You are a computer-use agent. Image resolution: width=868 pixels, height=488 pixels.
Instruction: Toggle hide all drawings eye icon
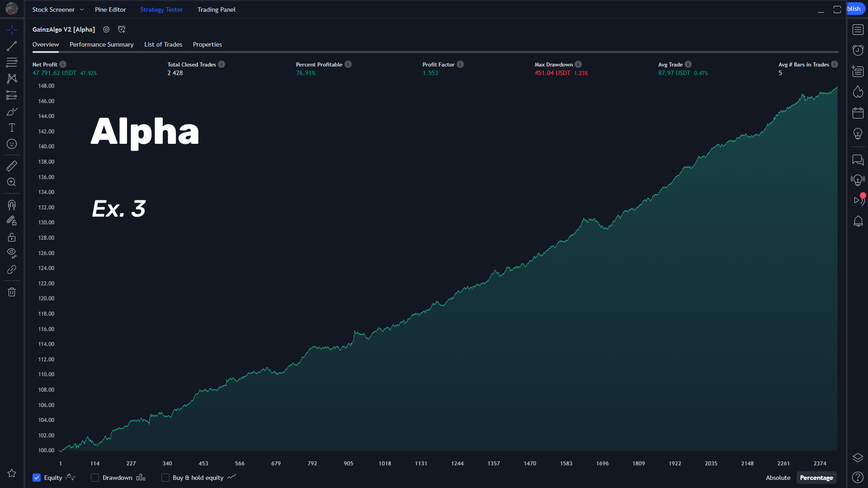coord(12,252)
